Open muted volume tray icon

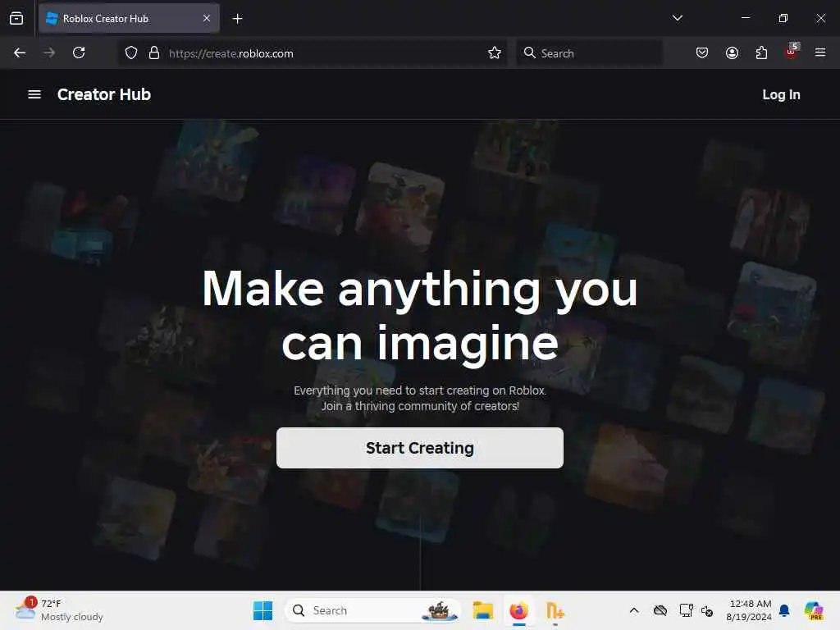click(707, 610)
